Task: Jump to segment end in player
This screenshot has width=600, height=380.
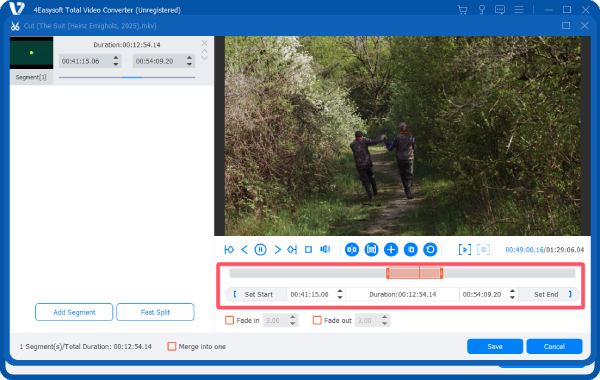Action: pyautogui.click(x=292, y=250)
